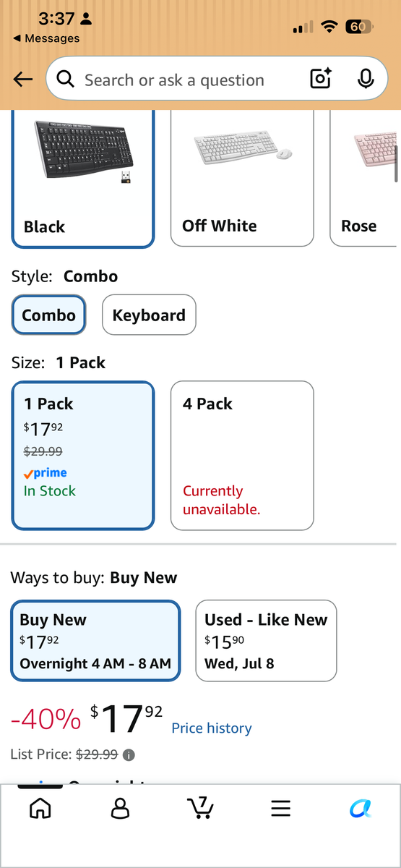Open the camera lens search icon

(321, 79)
